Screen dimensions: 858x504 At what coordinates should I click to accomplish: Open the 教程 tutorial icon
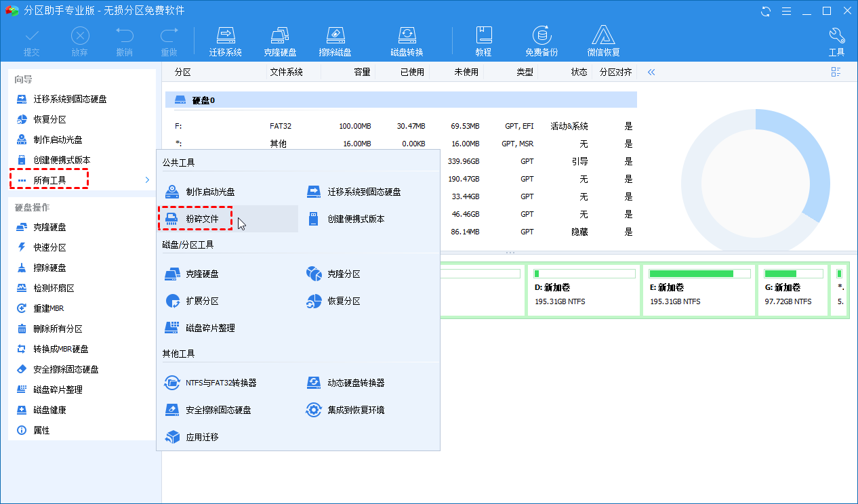pos(483,41)
